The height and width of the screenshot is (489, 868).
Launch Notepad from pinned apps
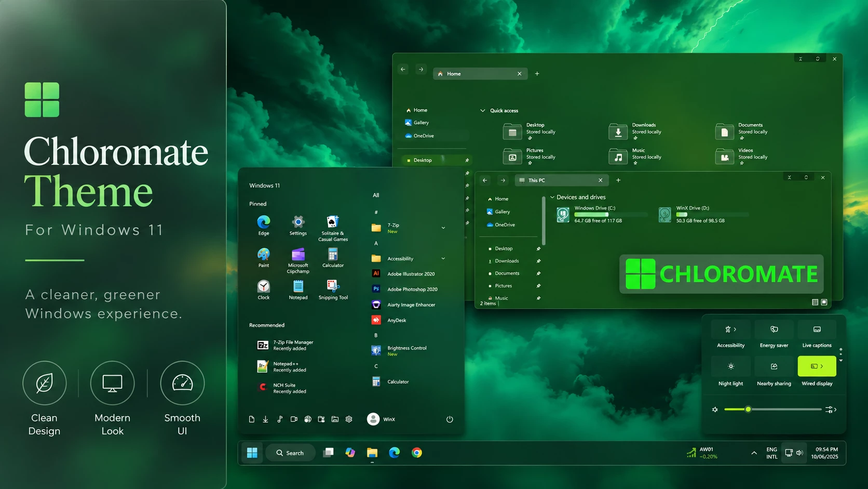coord(298,290)
